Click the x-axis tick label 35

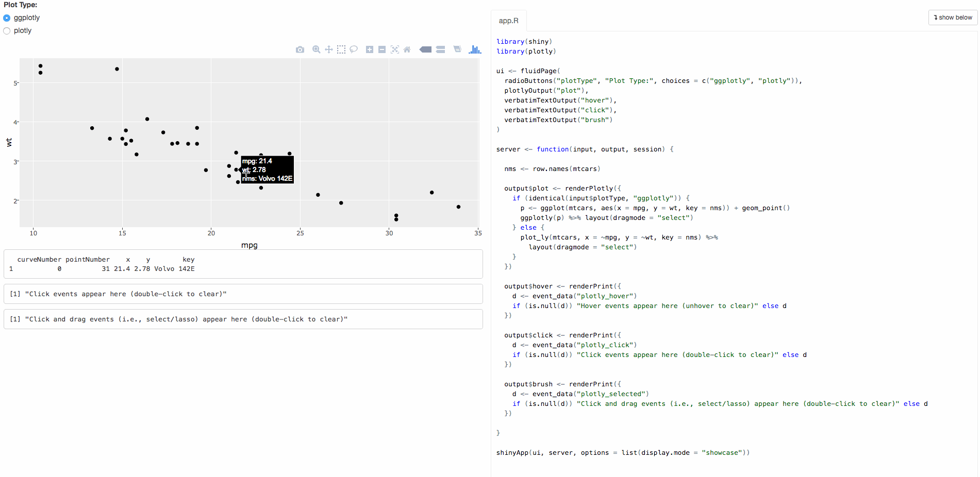pos(478,233)
